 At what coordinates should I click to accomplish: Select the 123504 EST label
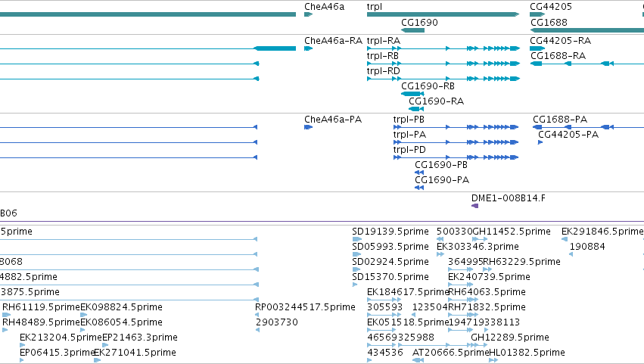click(x=430, y=307)
